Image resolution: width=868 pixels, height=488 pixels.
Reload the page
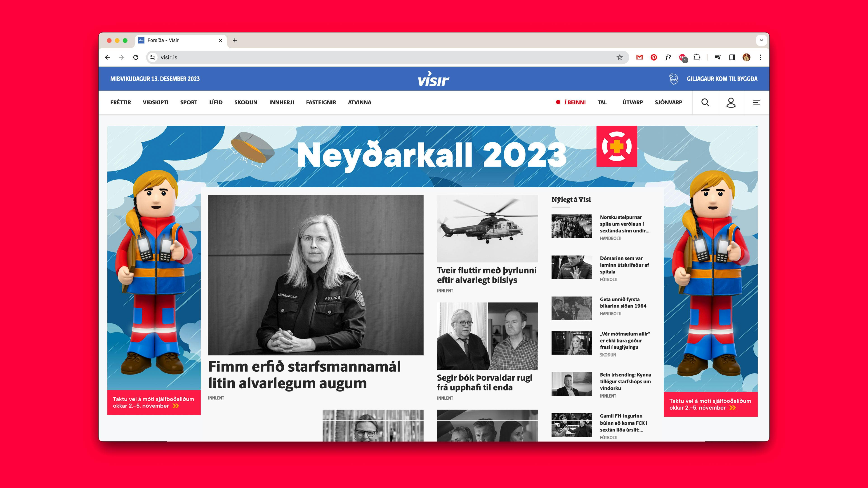coord(136,57)
